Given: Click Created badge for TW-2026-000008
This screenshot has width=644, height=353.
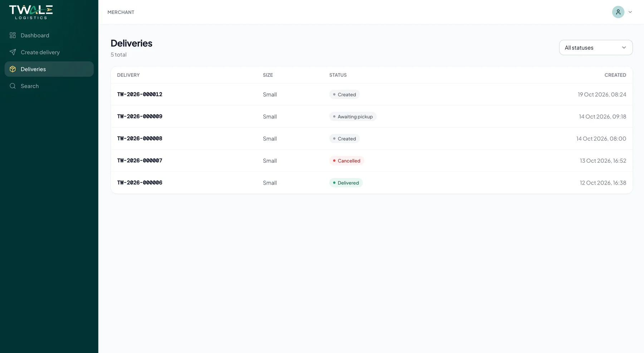Looking at the screenshot, I should 344,139.
